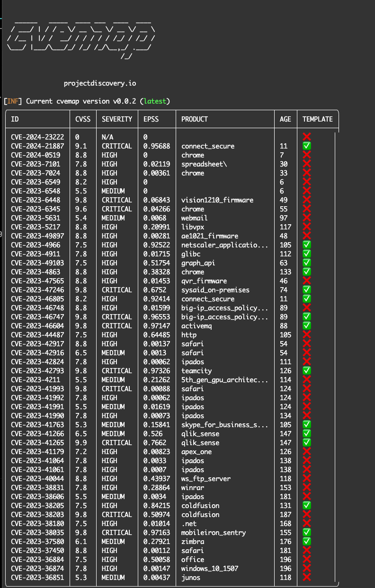Click the template cross for CVE-2023-6448
375x588 pixels.
point(307,200)
